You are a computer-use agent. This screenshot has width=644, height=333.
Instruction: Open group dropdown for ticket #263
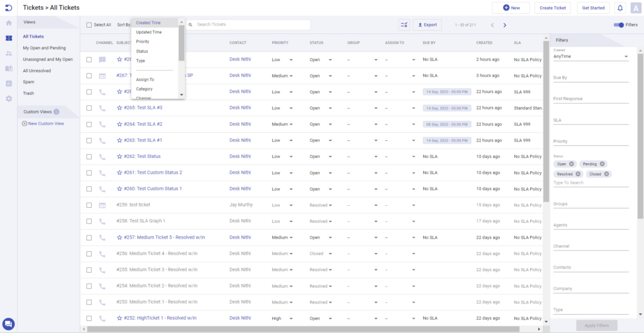[362, 140]
